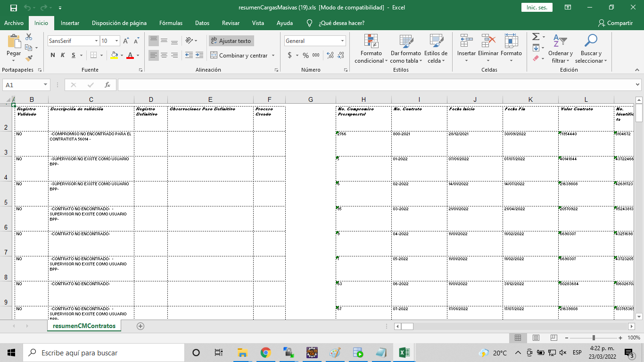The image size is (644, 362).
Task: Open the Fórmulas ribbon tab
Action: click(171, 23)
